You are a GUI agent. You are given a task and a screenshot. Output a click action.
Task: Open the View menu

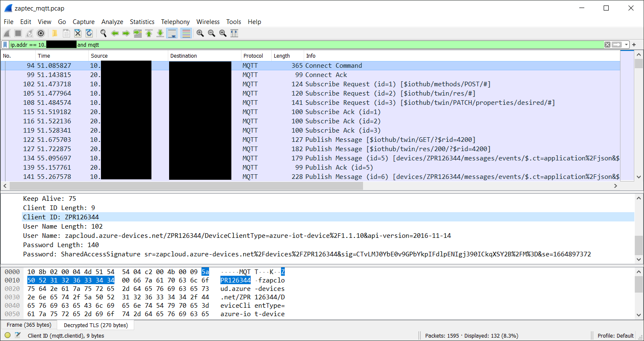point(45,22)
